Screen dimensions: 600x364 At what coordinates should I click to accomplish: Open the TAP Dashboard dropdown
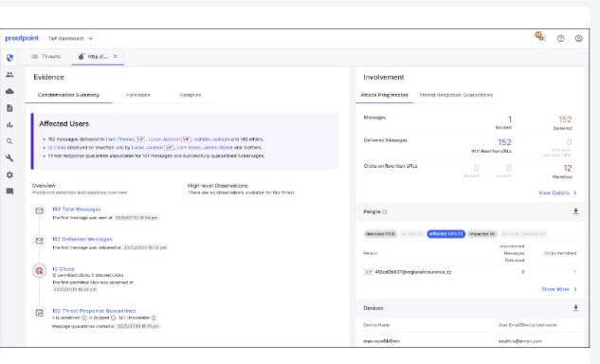click(71, 38)
